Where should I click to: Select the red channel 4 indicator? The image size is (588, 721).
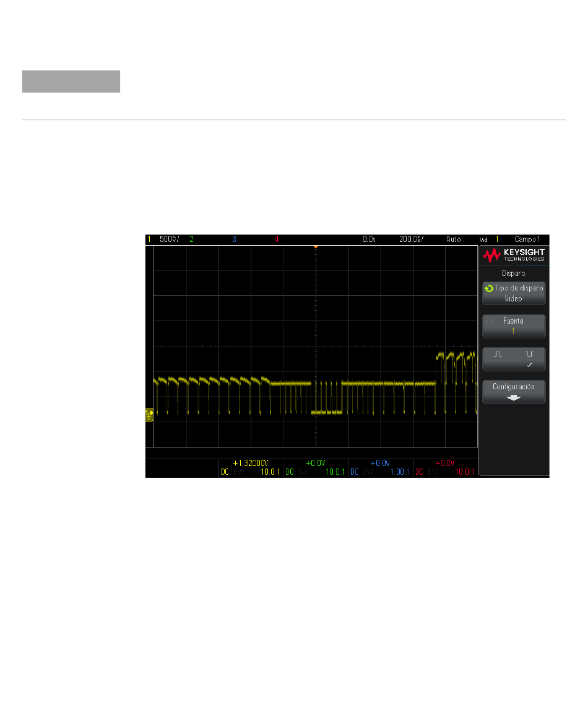(x=277, y=239)
